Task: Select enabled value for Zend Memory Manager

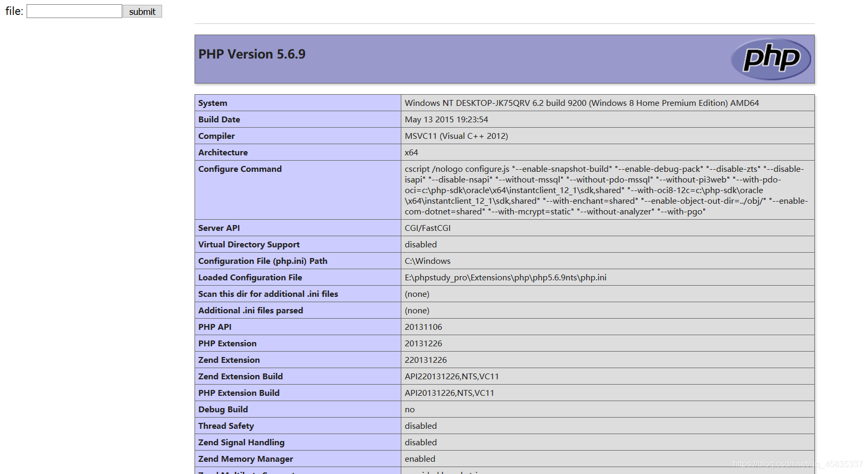Action: click(x=420, y=459)
